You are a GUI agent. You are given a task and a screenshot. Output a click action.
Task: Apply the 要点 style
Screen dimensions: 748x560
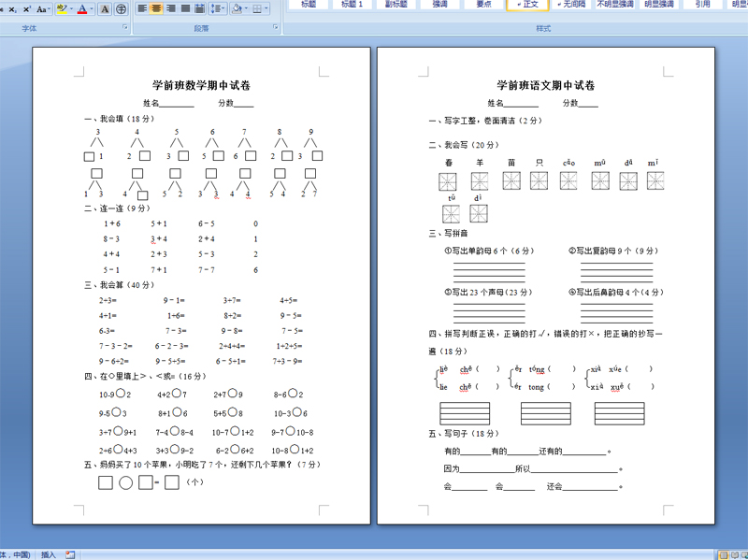(x=483, y=5)
